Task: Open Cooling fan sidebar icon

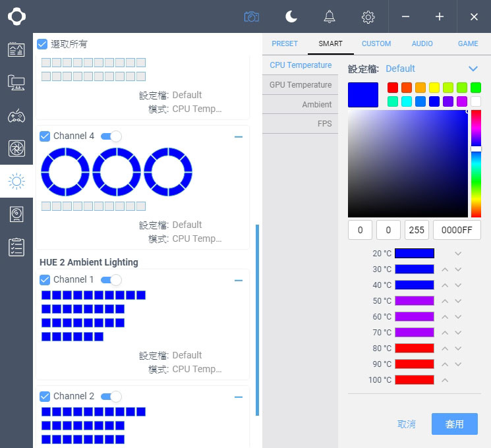Action: click(16, 148)
